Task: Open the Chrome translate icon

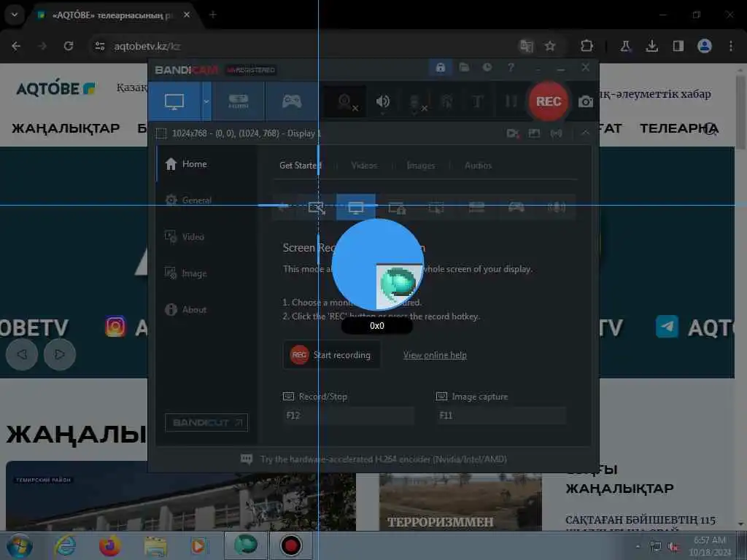Action: pos(526,46)
